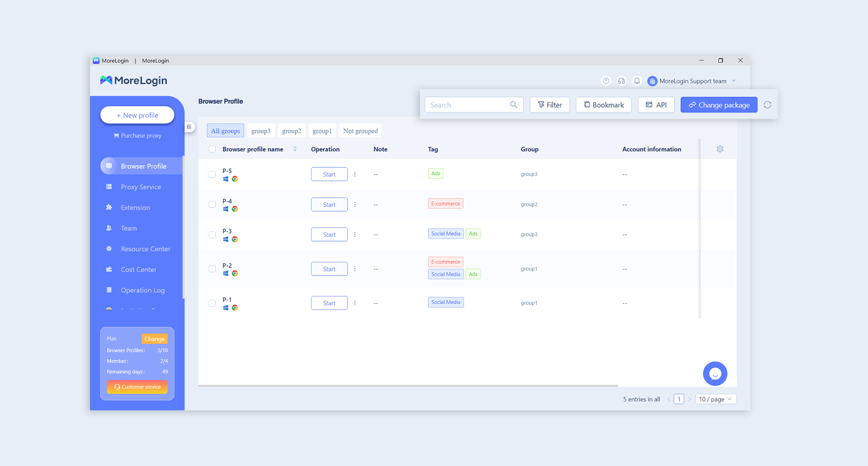Image resolution: width=868 pixels, height=466 pixels.
Task: Click the MoreLogin logo in header
Action: (x=133, y=80)
